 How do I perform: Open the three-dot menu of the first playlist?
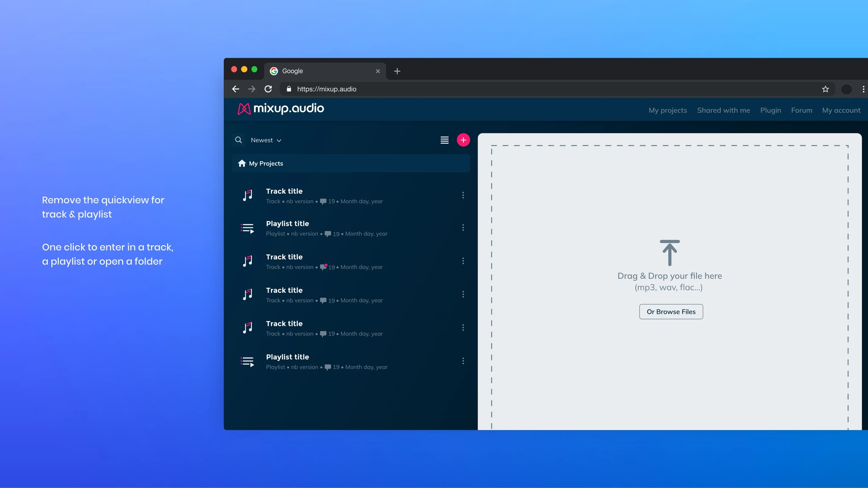click(x=463, y=227)
